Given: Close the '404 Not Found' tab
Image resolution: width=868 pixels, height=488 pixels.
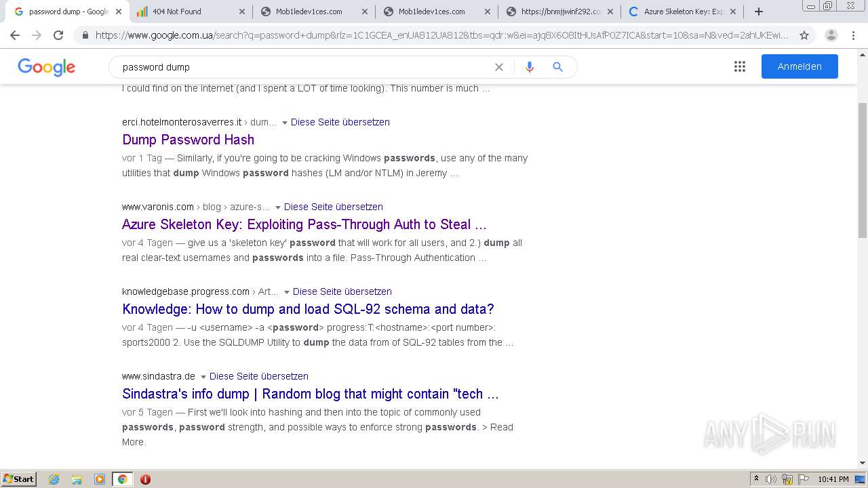Looking at the screenshot, I should click(x=242, y=12).
